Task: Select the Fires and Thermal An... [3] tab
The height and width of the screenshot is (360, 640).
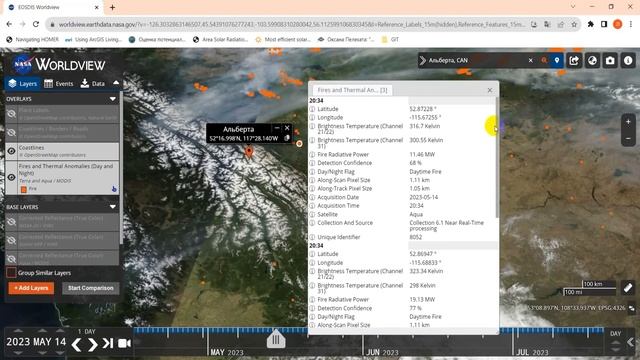Action: 352,90
